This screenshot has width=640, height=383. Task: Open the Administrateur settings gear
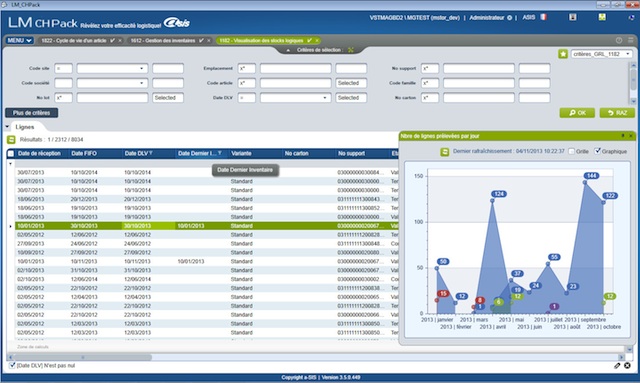coord(509,18)
